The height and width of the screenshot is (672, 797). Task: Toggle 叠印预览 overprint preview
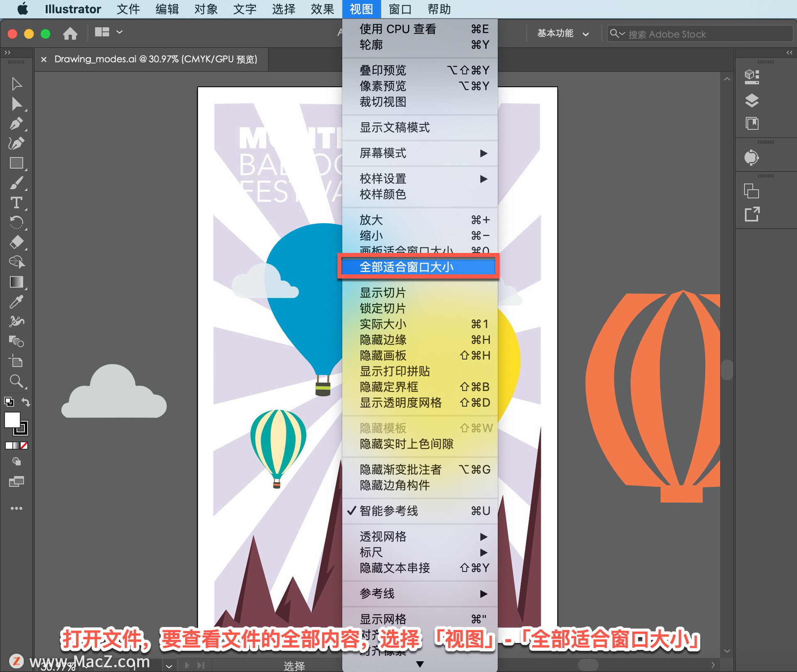(x=420, y=70)
